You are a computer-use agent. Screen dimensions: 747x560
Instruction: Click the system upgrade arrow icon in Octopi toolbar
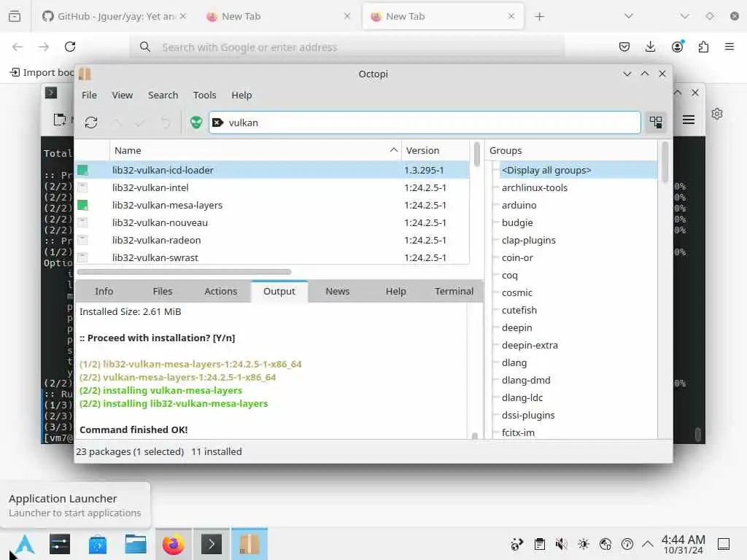point(117,122)
